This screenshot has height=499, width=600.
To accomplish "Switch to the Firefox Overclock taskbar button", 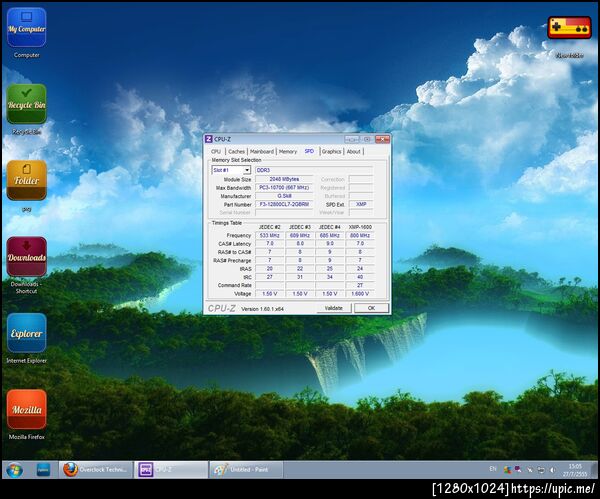I will [96, 470].
